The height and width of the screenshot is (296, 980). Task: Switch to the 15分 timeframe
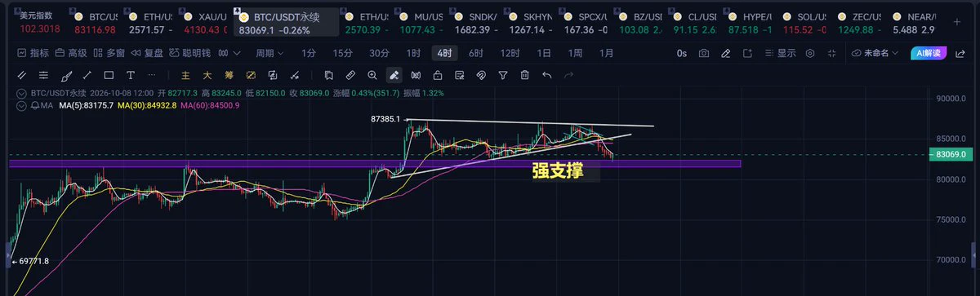pos(342,53)
